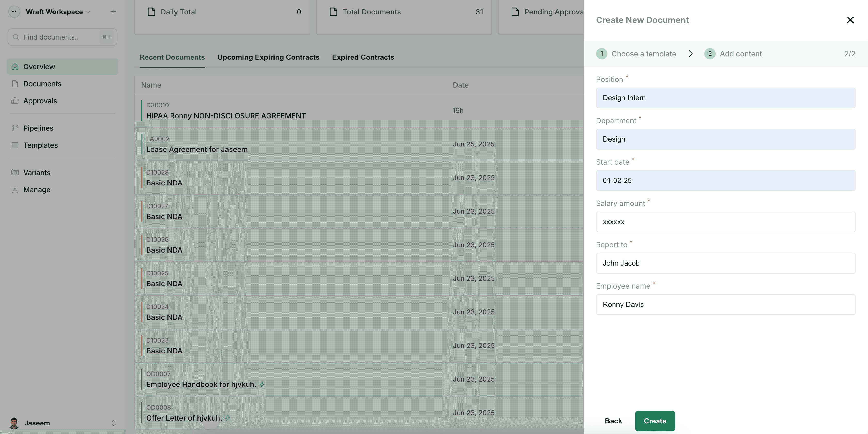Viewport: 868px width, 434px height.
Task: Open Pipelines in the sidebar
Action: 38,128
